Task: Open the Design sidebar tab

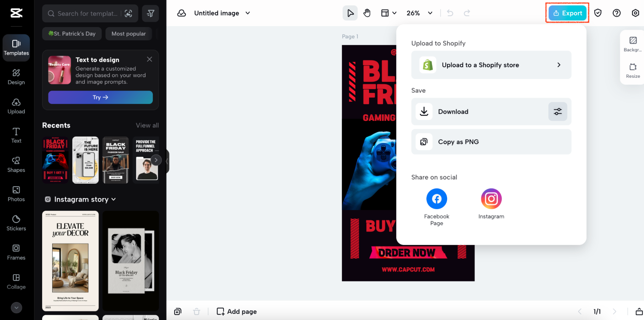Action: [16, 77]
